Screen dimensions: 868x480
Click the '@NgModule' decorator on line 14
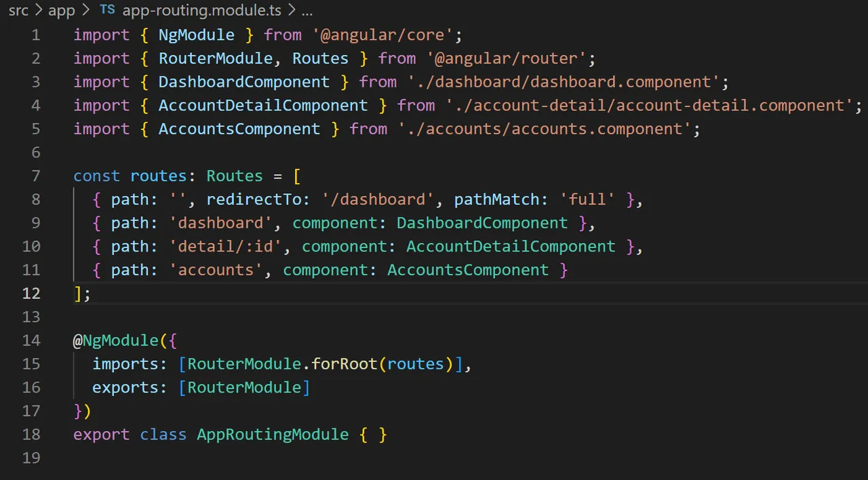click(x=115, y=340)
